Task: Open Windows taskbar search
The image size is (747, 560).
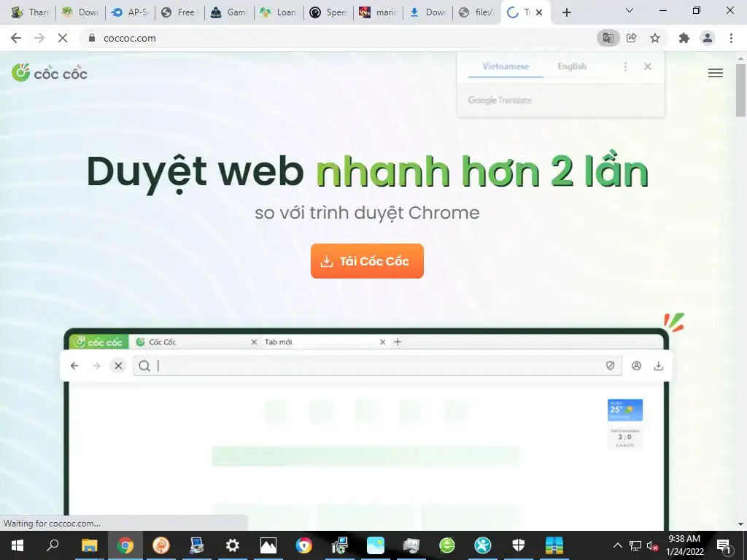Action: coord(53,545)
